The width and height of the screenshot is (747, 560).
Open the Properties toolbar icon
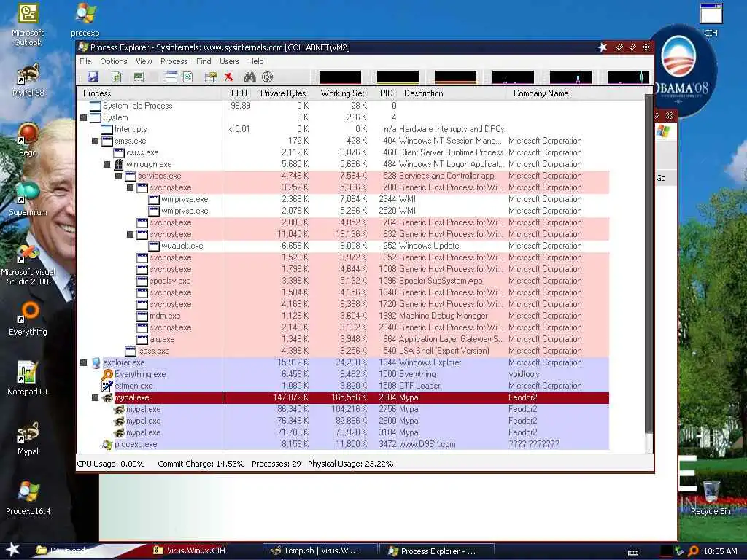click(211, 77)
